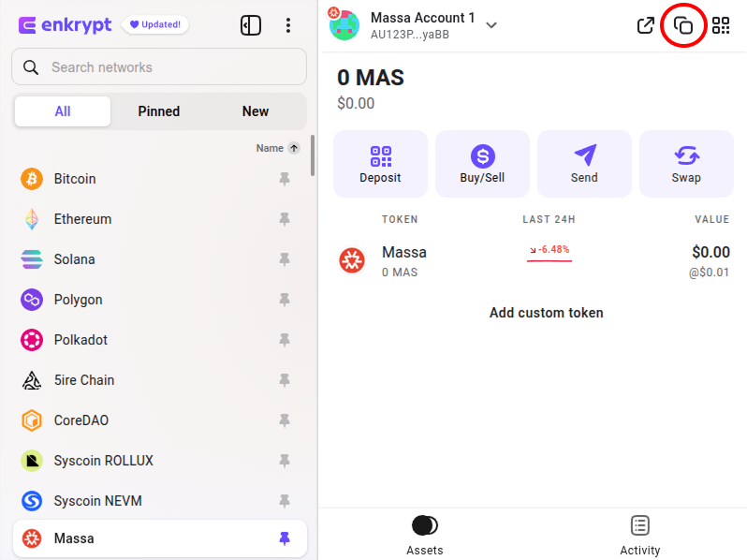Screen dimensions: 747x560
Task: Pin the Syscoin NEVM network
Action: point(285,501)
